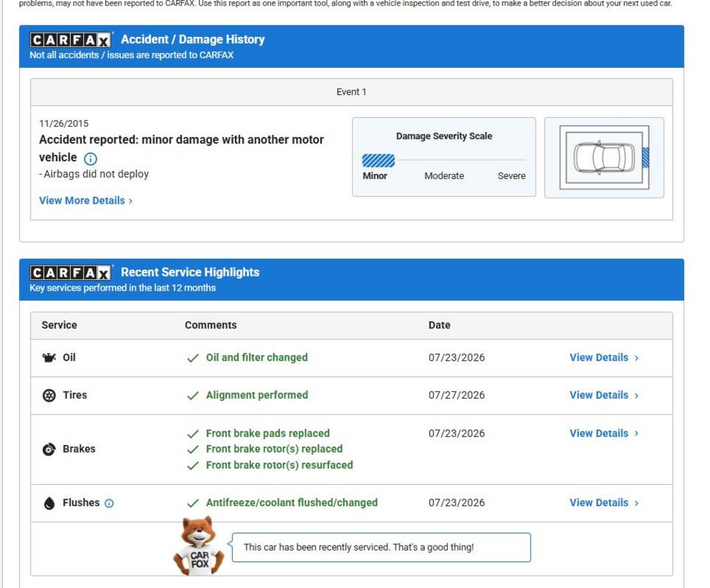Click the Brakes date 07/23/2026
710x588 pixels.
[456, 433]
